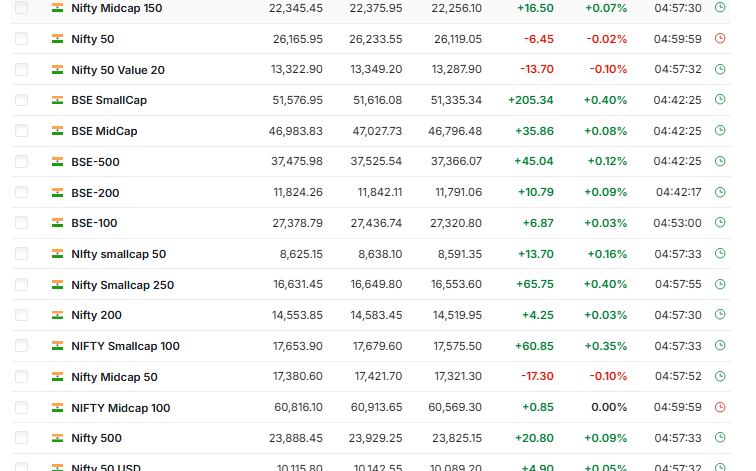This screenshot has width=756, height=471.
Task: Open the NIFTY Midcap 100 link
Action: point(121,408)
